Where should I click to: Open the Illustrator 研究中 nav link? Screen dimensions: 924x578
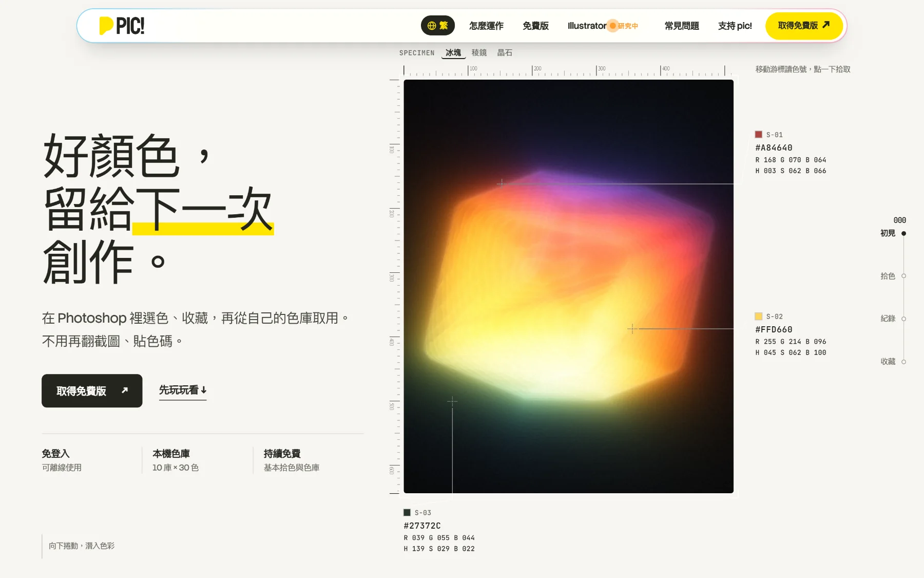(x=603, y=26)
